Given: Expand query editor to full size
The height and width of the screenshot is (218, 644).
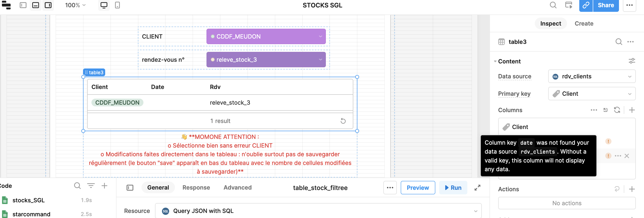Looking at the screenshot, I should 477,188.
